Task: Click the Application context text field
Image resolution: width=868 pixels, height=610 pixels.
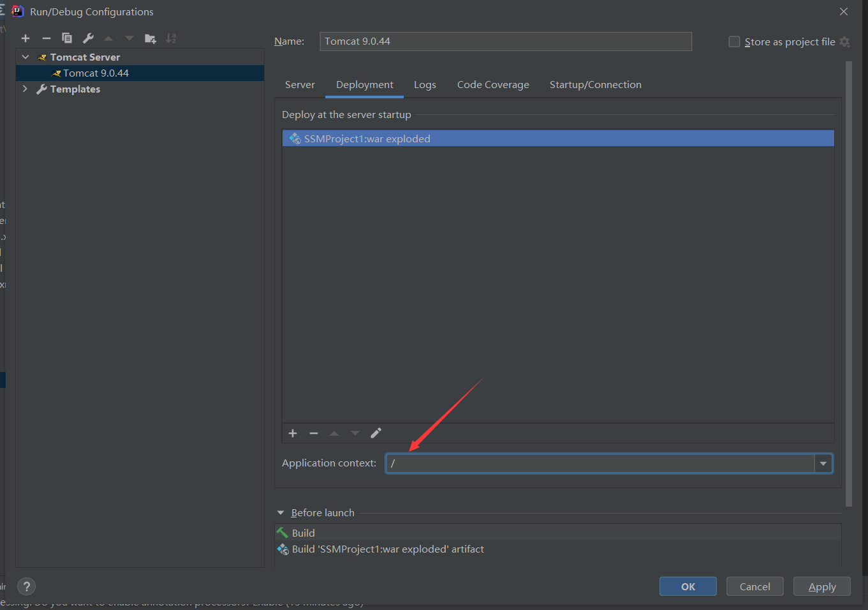Action: tap(600, 463)
